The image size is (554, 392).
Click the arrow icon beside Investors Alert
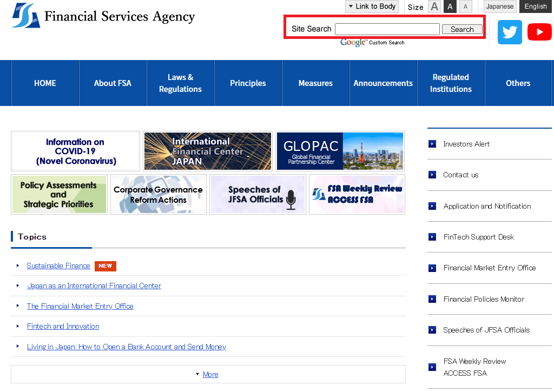click(432, 144)
